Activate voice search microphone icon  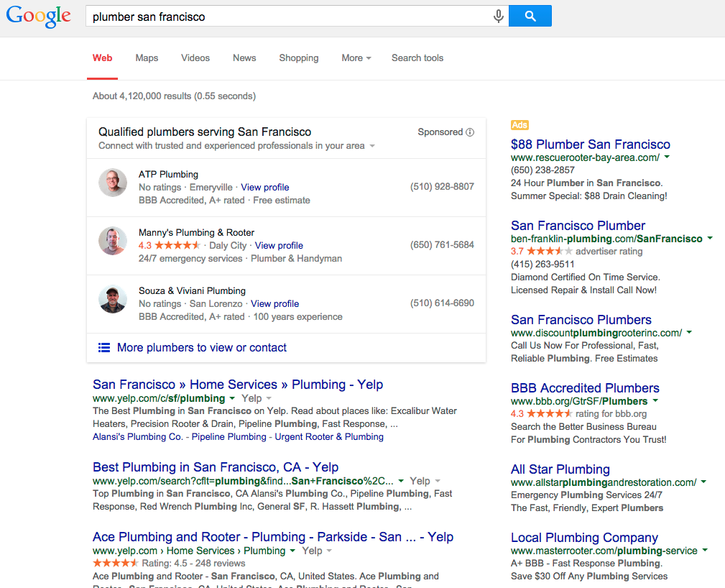pyautogui.click(x=498, y=17)
